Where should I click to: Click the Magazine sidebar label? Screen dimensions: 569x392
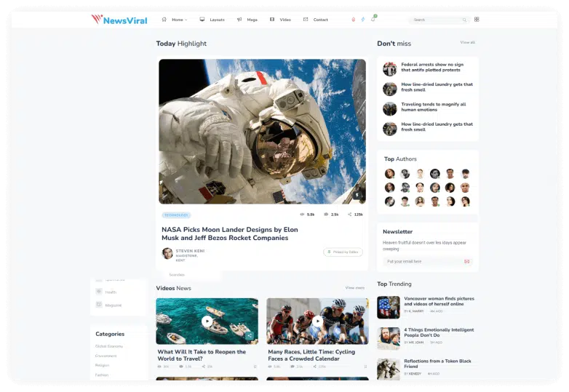114,305
